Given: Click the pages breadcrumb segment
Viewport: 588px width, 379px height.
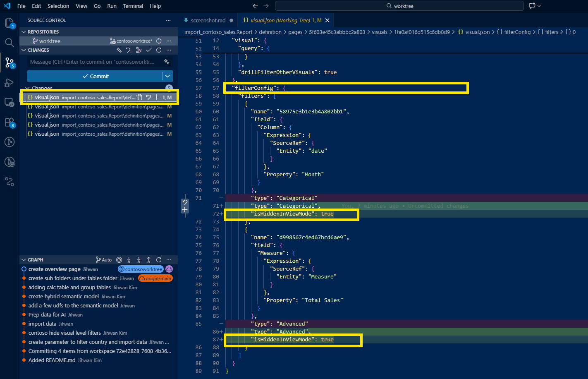Looking at the screenshot, I should point(295,32).
